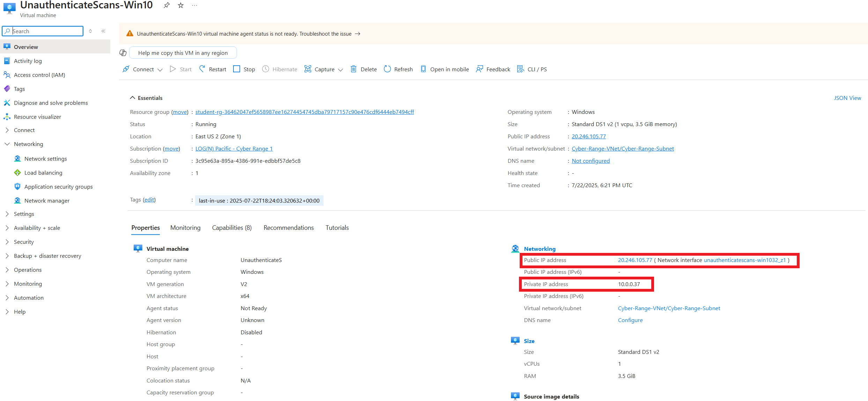Expand the Backup + disaster recovery group

point(7,256)
